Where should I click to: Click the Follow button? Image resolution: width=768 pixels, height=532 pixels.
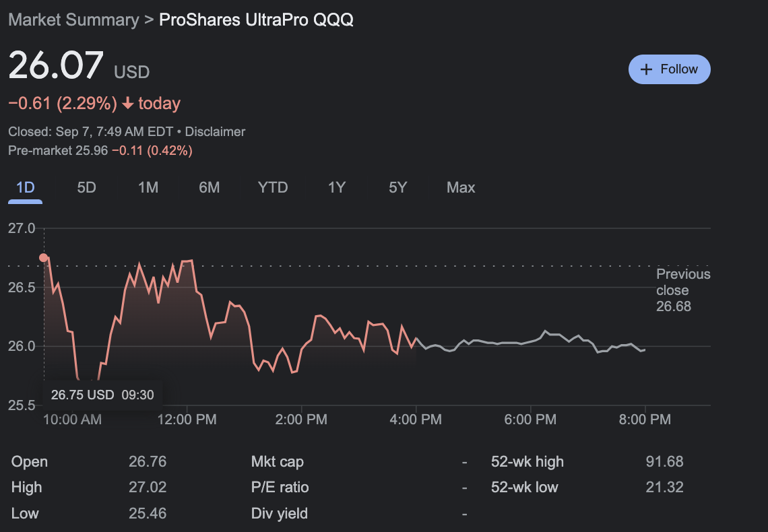coord(669,69)
